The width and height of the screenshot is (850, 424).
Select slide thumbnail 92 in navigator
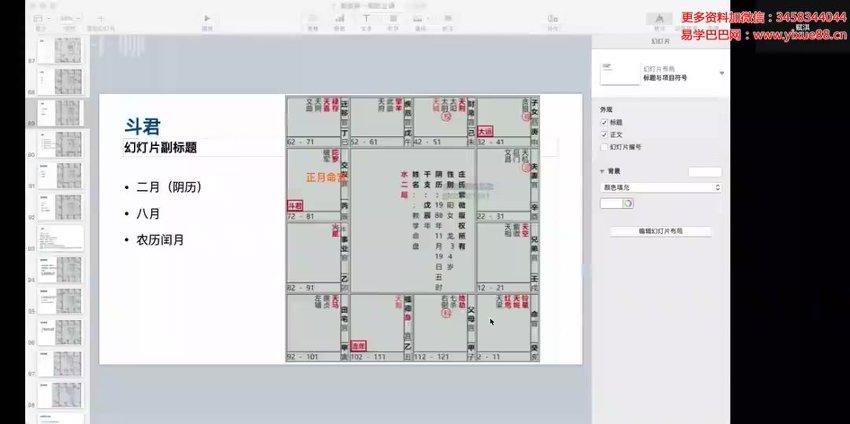point(60,207)
